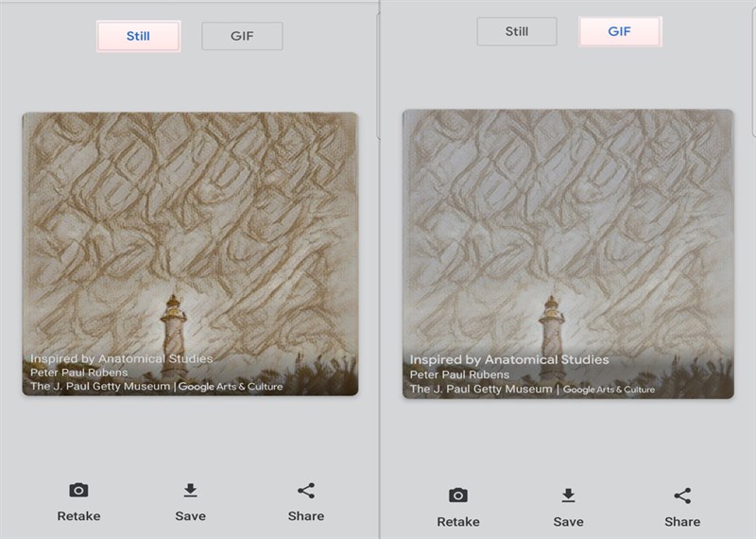
Task: Tap the Save label in right panel
Action: [x=569, y=522]
